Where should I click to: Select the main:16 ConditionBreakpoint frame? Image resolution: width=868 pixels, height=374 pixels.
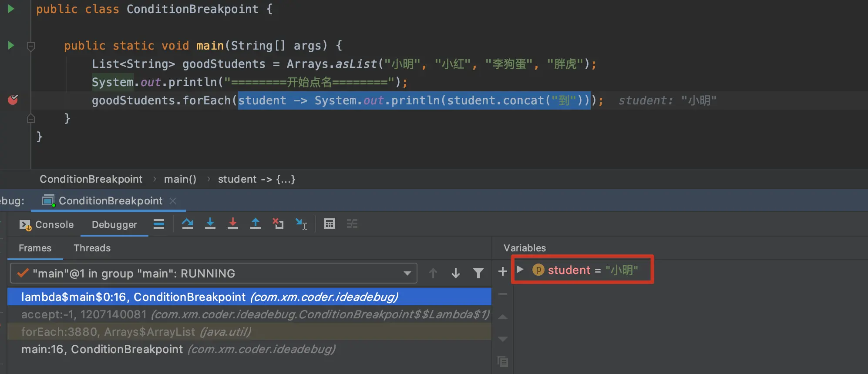coord(249,349)
